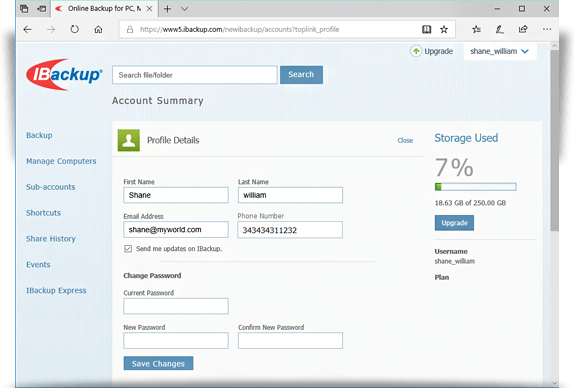The width and height of the screenshot is (574, 388).
Task: Expand the shane_william account dropdown
Action: pyautogui.click(x=500, y=51)
